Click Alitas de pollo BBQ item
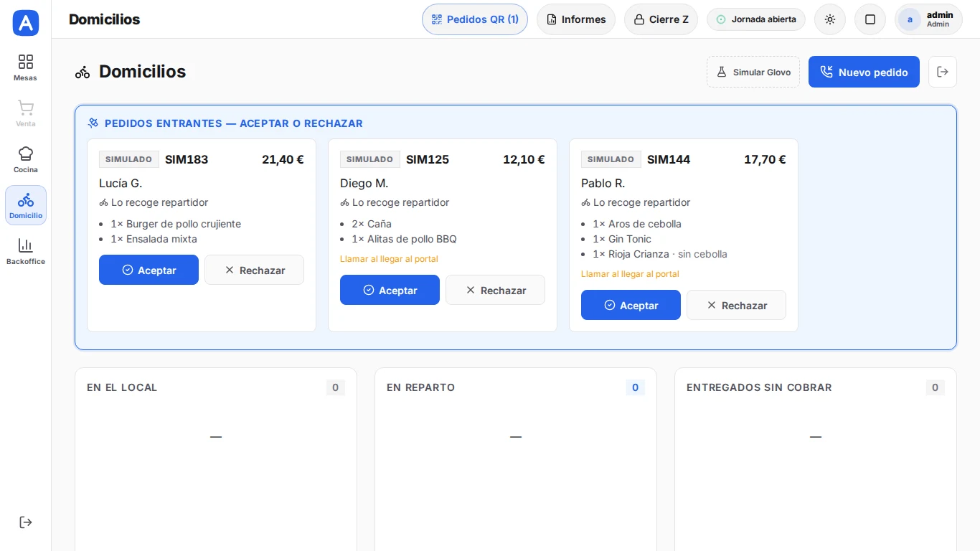This screenshot has width=980, height=551. [404, 239]
